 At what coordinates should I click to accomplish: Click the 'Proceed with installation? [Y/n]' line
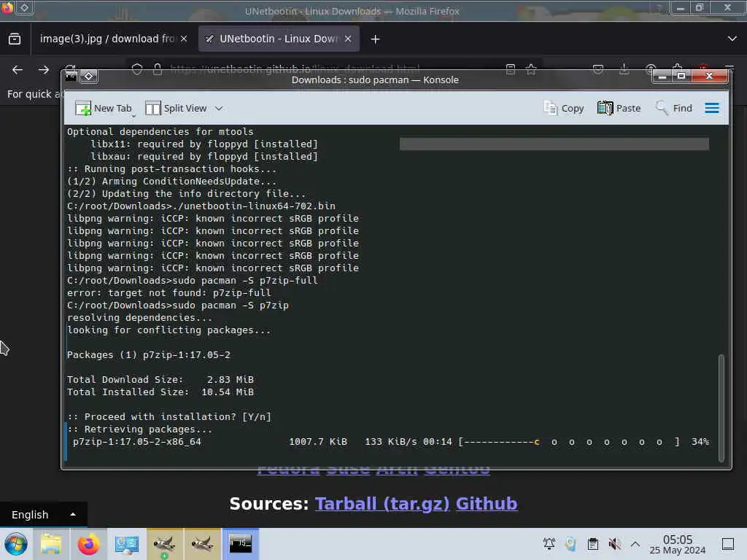coord(169,416)
